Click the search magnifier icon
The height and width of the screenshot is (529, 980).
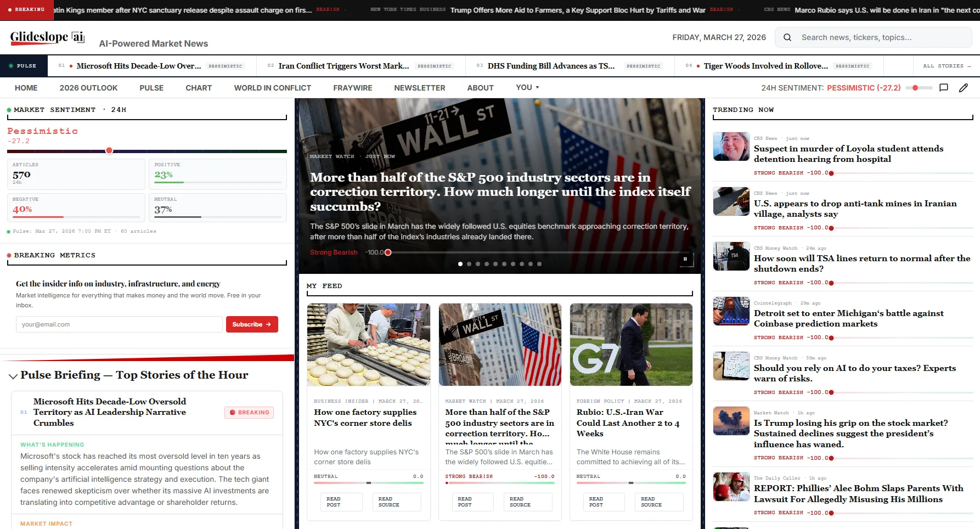[x=787, y=37]
